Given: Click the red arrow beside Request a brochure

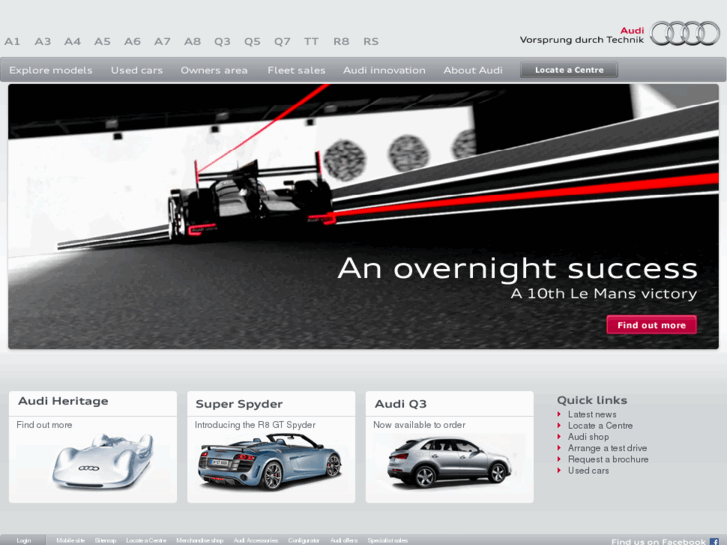Looking at the screenshot, I should (x=559, y=459).
